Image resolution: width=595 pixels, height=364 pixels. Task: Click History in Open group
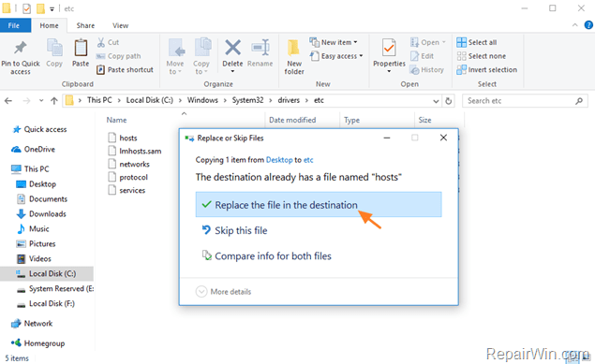(x=427, y=69)
